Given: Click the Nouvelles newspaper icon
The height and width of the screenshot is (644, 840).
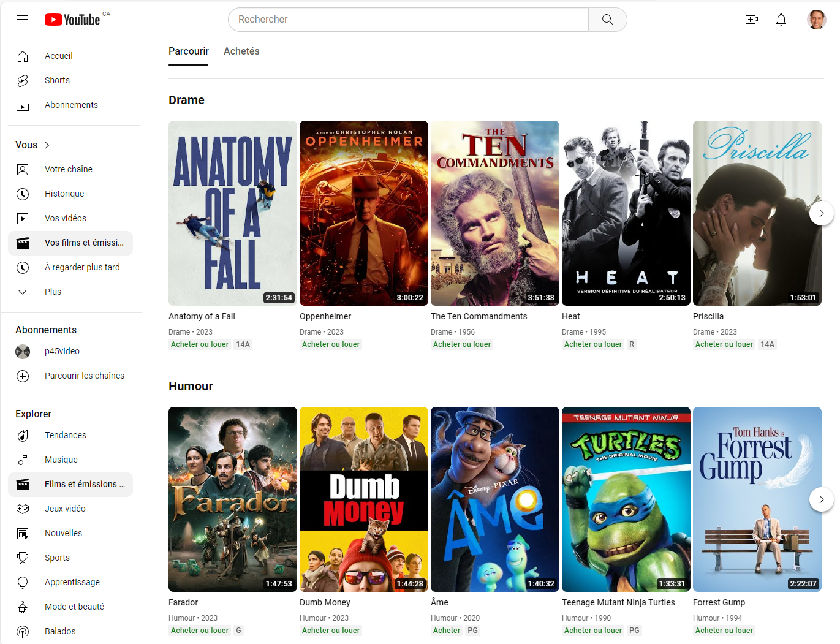Looking at the screenshot, I should tap(23, 533).
